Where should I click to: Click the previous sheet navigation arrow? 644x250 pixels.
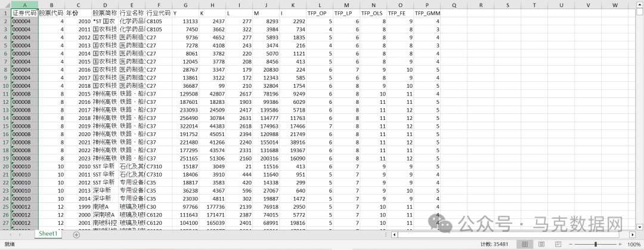pyautogui.click(x=10, y=234)
